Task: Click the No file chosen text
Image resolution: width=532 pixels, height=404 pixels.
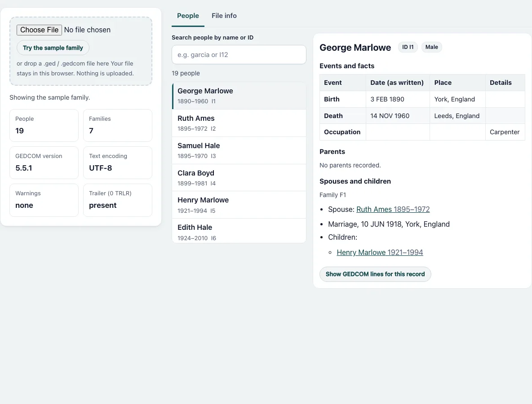Action: click(x=87, y=30)
